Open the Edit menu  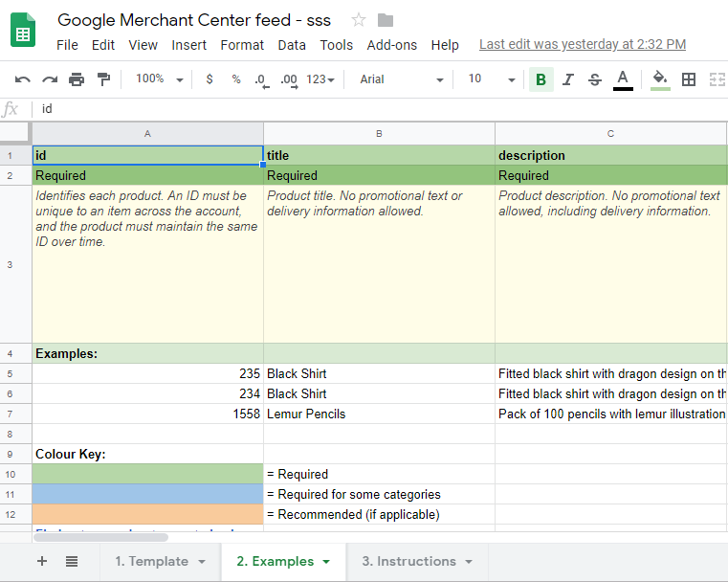(x=103, y=45)
